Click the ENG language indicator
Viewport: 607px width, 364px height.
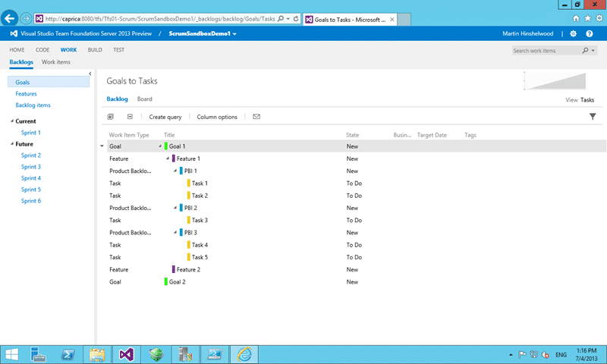click(x=561, y=355)
